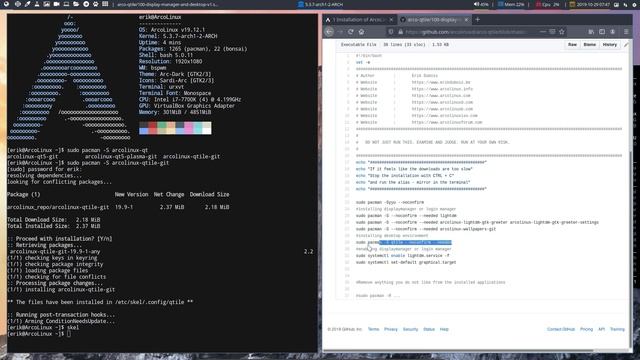Click the date and time in the top bar
The image size is (640, 360).
click(589, 4)
